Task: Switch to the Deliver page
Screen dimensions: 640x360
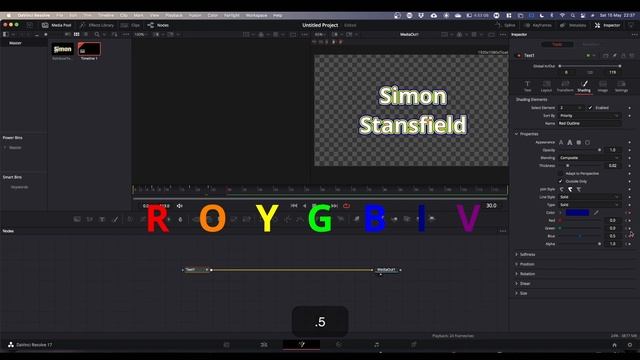Action: 413,344
